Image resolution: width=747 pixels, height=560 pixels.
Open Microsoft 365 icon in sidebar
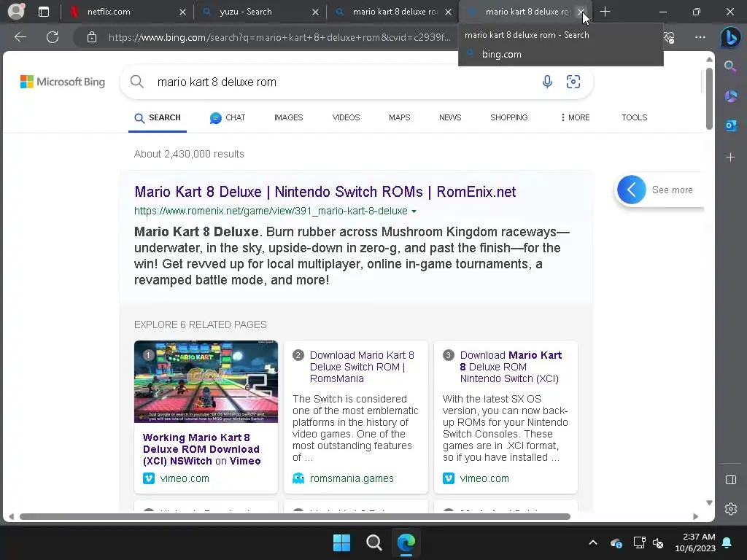tap(731, 96)
